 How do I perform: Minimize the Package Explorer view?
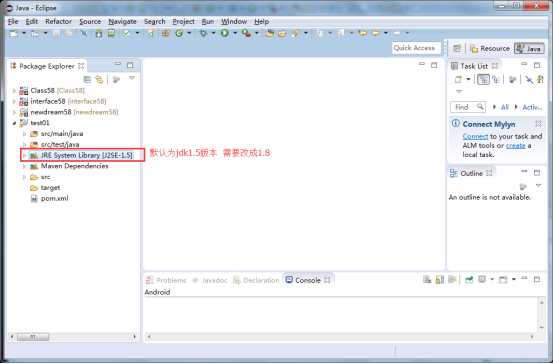(118, 65)
